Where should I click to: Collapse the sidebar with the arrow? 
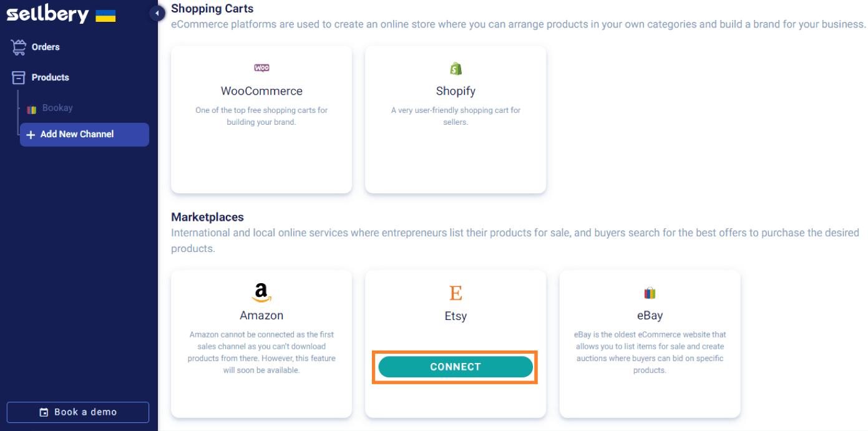(x=157, y=13)
